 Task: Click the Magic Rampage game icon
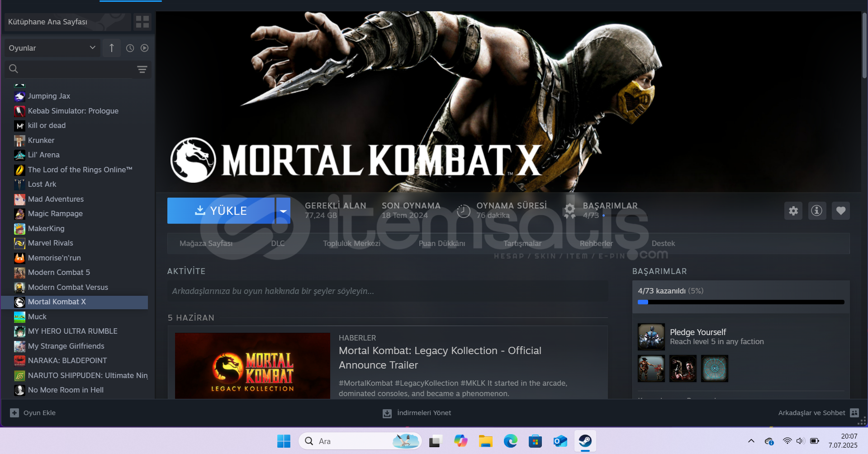19,214
